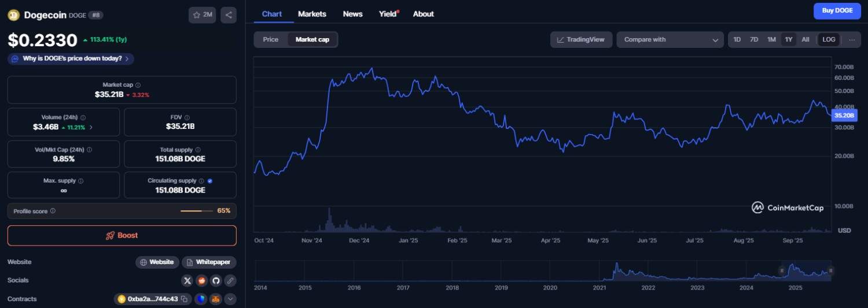Click the 9.85% Vol/Mkt Cap value
868x308 pixels.
64,158
